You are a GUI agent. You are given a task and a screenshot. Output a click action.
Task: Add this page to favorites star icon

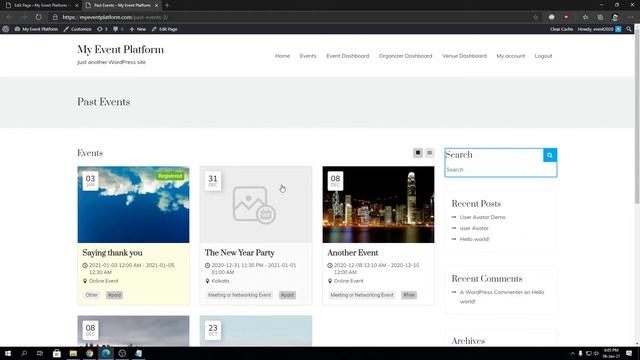(536, 17)
